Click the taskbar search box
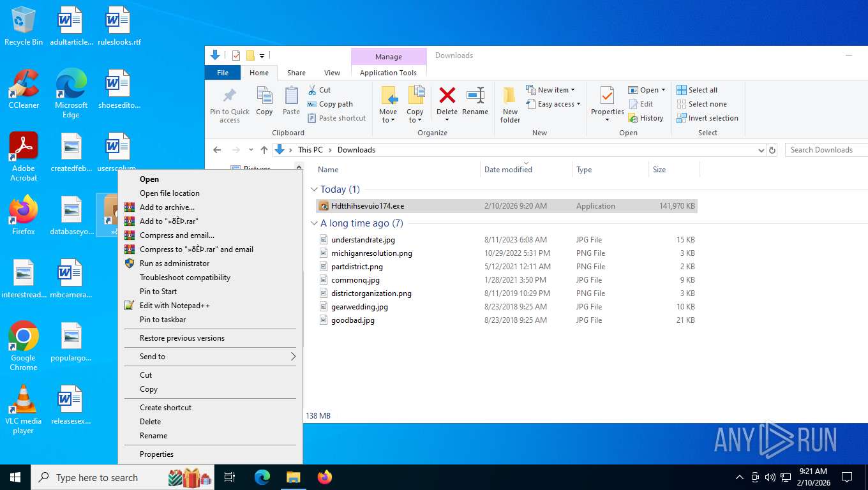Image resolution: width=868 pixels, height=490 pixels. [123, 477]
